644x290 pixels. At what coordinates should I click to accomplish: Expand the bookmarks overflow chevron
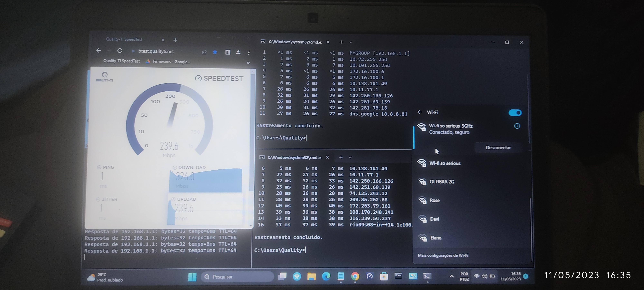coord(248,63)
